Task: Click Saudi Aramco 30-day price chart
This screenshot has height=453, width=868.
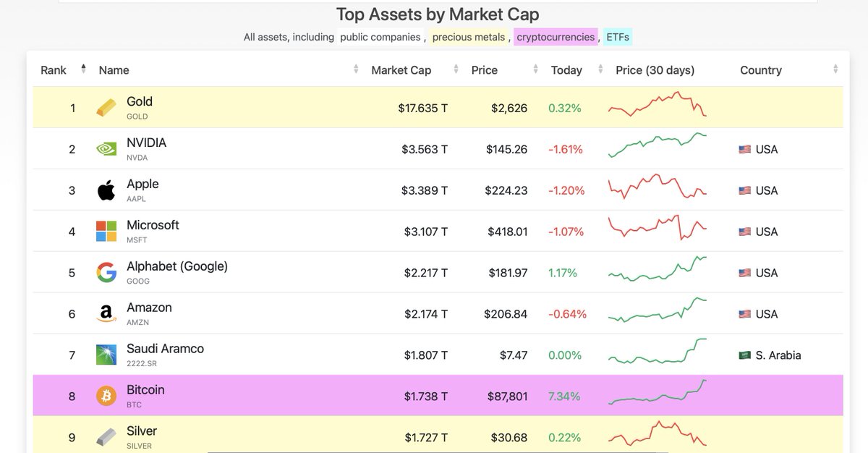Action: pyautogui.click(x=658, y=351)
